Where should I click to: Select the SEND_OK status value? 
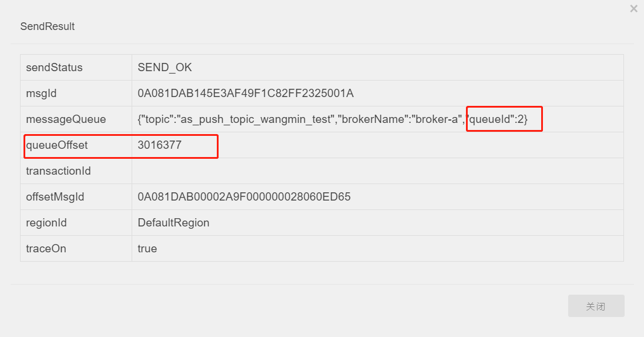coord(165,68)
